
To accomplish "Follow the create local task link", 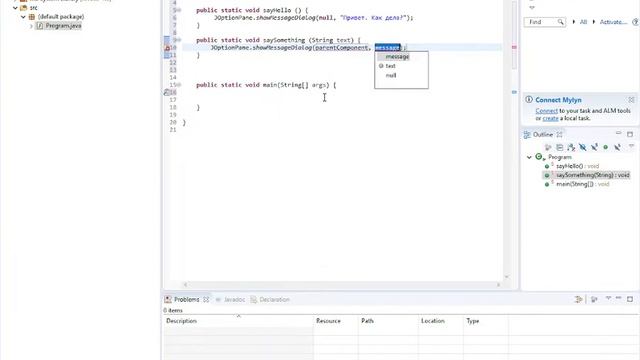I will [x=550, y=118].
